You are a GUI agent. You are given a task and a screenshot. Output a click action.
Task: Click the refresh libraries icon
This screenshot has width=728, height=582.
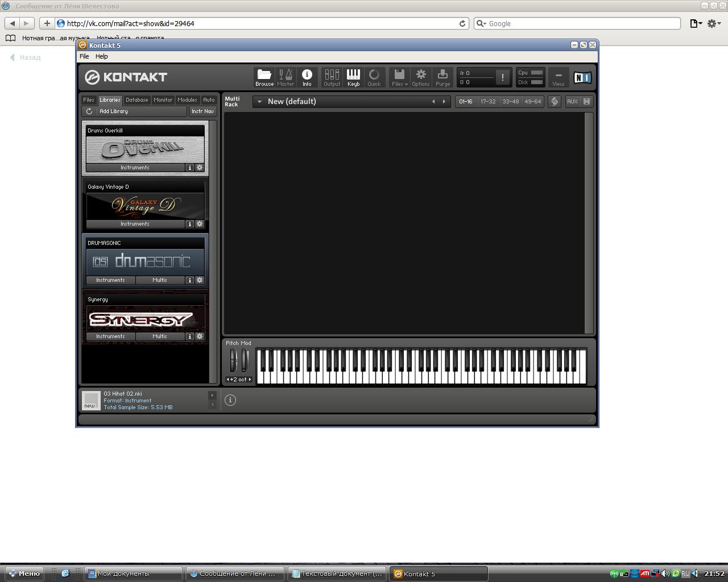point(89,111)
